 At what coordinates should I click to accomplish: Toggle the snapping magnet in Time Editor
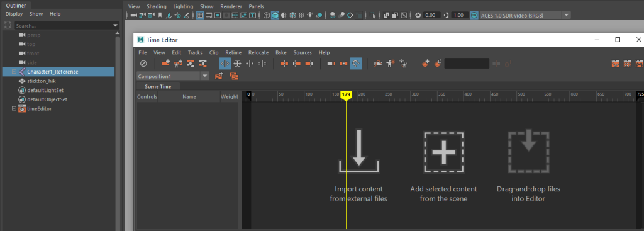point(356,64)
